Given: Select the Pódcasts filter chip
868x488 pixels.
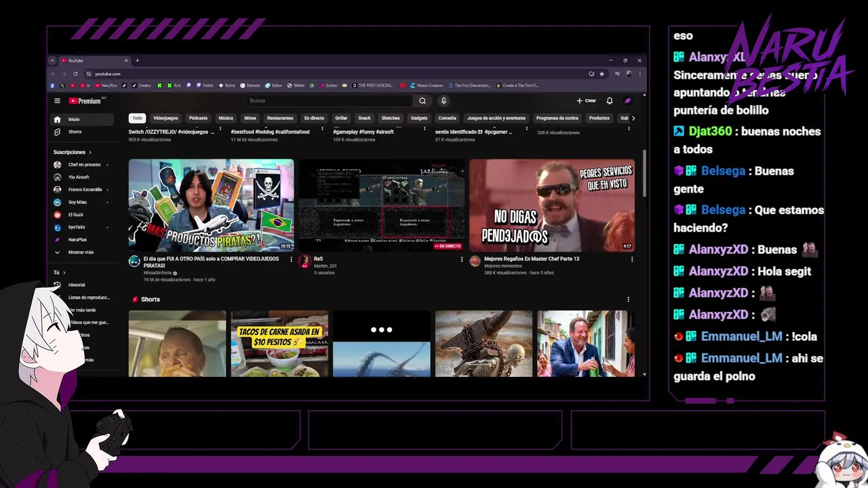Looking at the screenshot, I should 198,118.
